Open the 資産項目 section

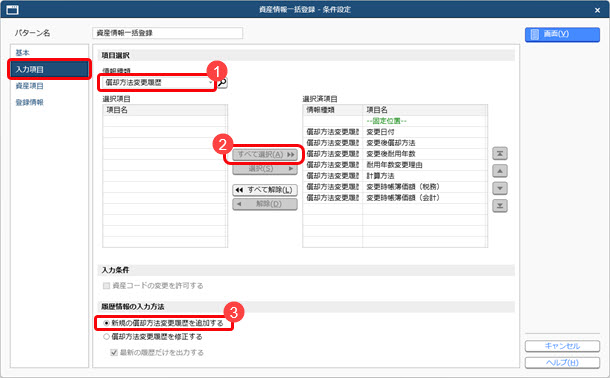click(x=30, y=86)
